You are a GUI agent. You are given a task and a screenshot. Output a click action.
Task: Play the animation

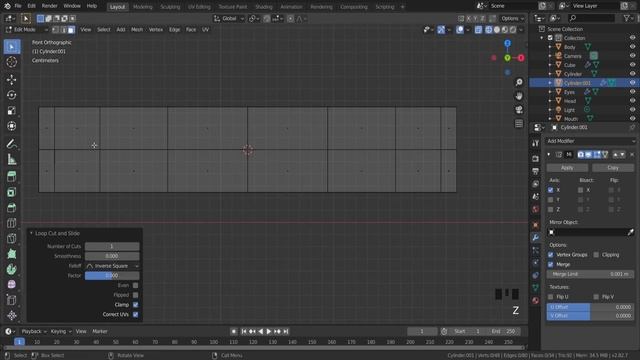pyautogui.click(x=269, y=331)
